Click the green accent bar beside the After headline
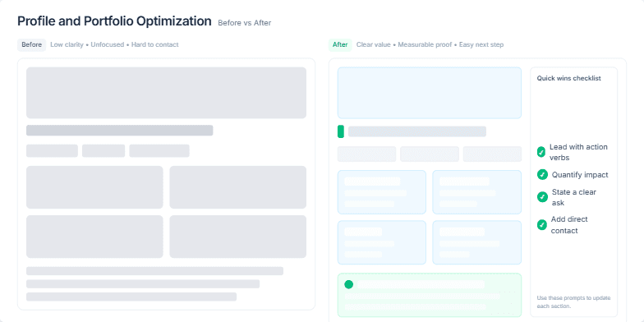The image size is (644, 322). [x=340, y=131]
